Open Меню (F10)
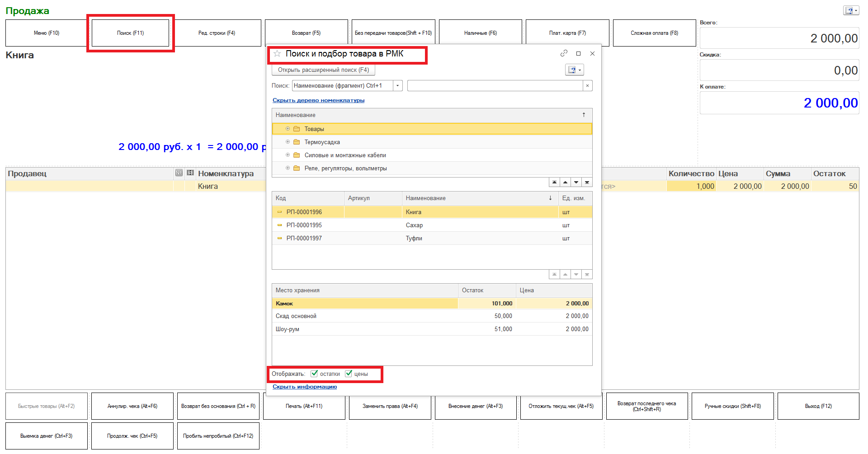868x454 pixels. (46, 33)
